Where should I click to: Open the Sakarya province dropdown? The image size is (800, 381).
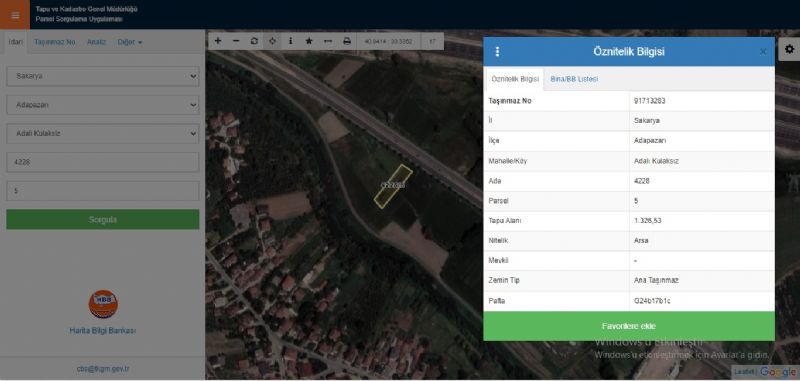[x=103, y=76]
